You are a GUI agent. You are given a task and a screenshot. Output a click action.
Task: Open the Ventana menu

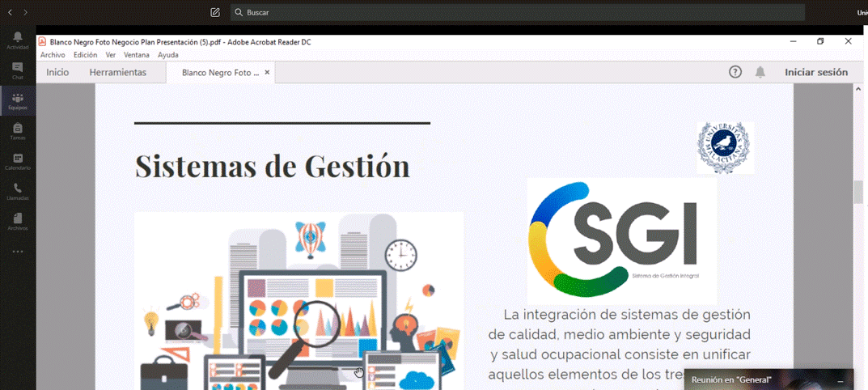[136, 55]
